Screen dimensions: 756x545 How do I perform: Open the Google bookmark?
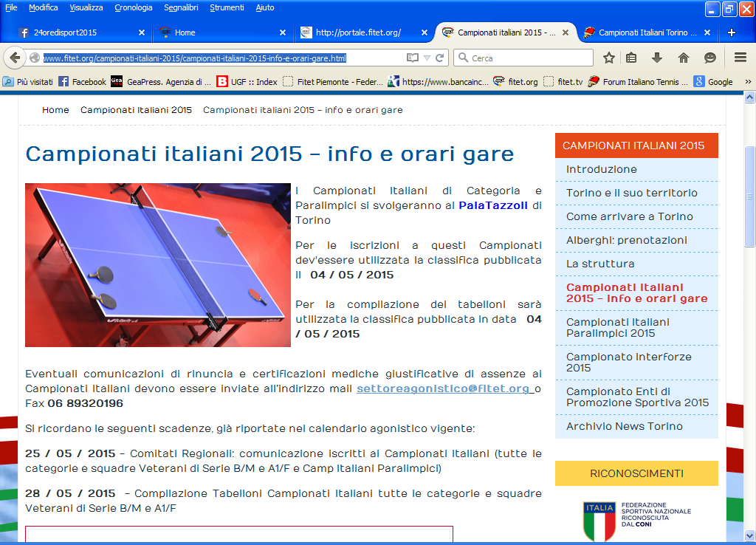click(714, 82)
